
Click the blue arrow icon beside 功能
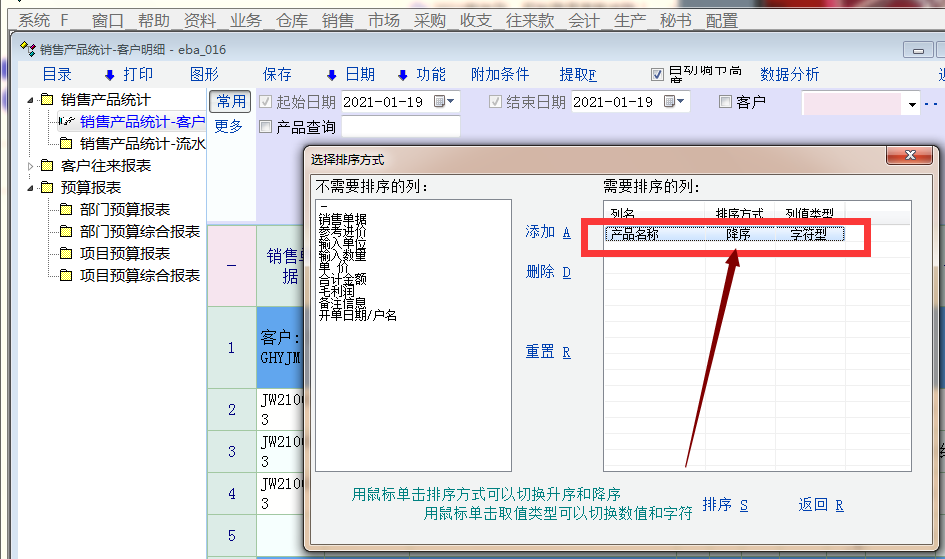(x=403, y=75)
